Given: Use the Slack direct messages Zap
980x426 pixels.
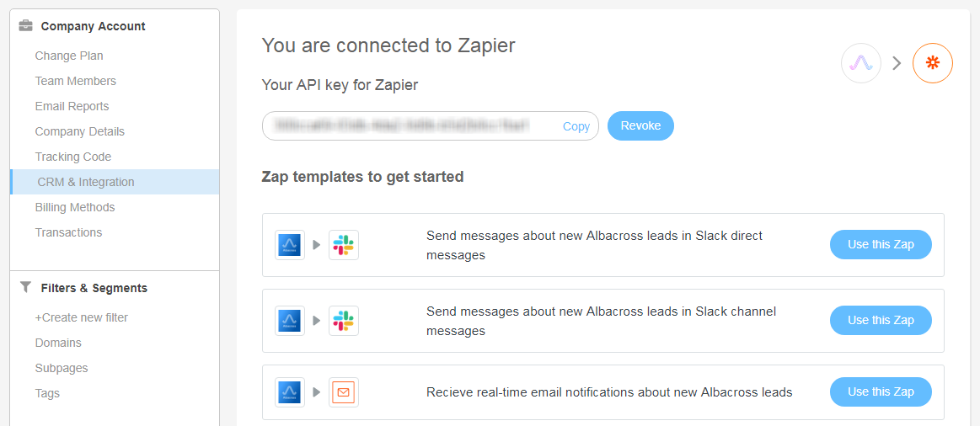Looking at the screenshot, I should 881,244.
